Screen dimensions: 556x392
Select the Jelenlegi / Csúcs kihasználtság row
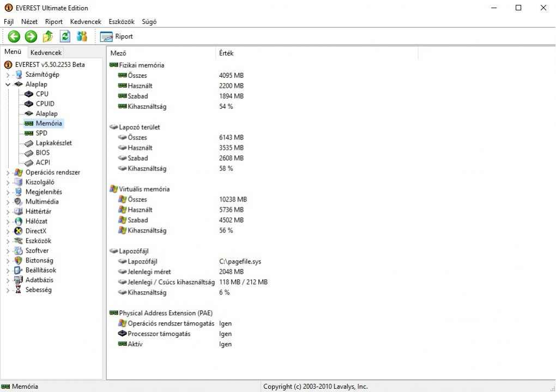tap(171, 282)
